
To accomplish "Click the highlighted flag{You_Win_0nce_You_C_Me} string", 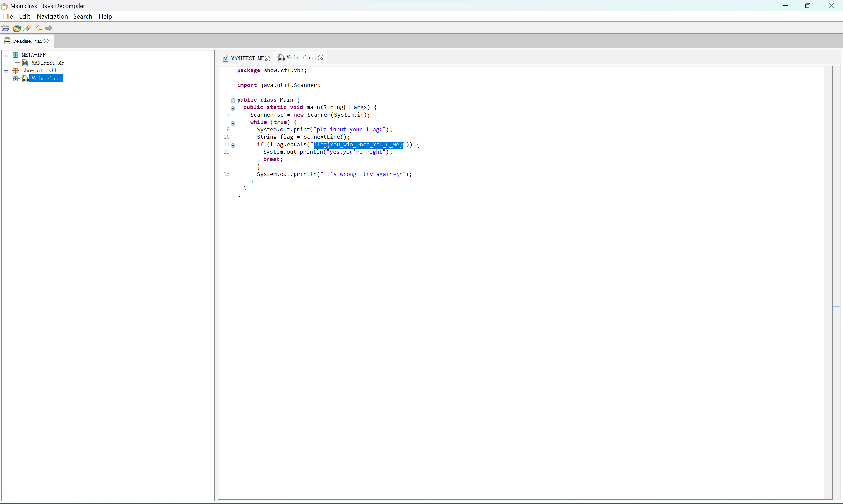I will click(358, 145).
